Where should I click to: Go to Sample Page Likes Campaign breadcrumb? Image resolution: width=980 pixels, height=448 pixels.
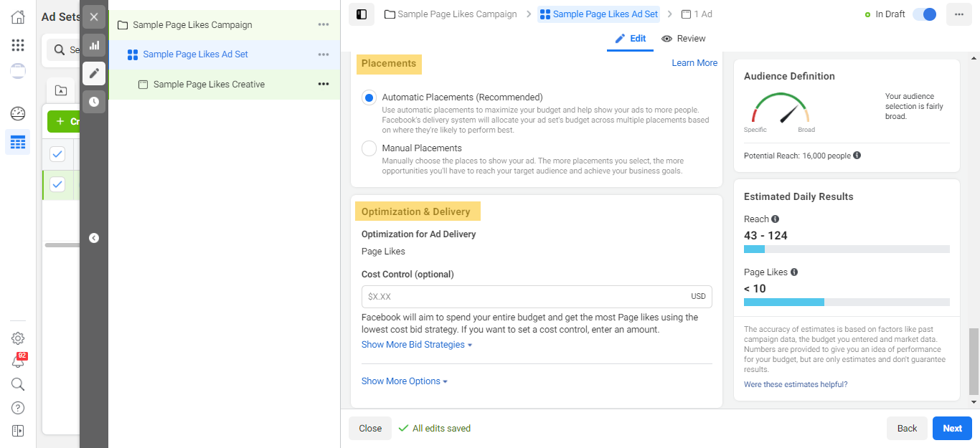coord(451,14)
